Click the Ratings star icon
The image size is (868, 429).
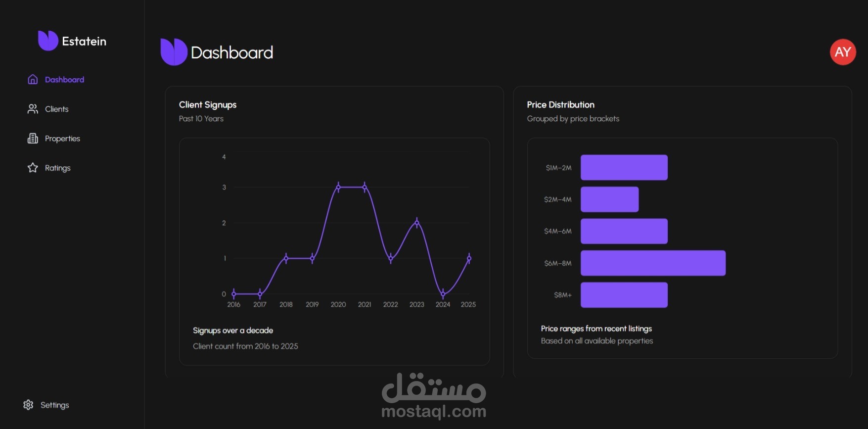click(x=33, y=168)
